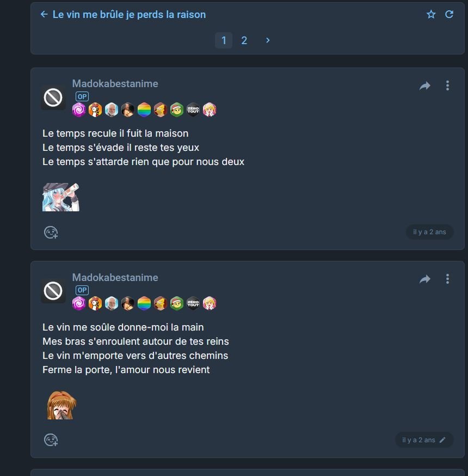Go to page 2 of the topic
The height and width of the screenshot is (476, 468).
coord(244,40)
